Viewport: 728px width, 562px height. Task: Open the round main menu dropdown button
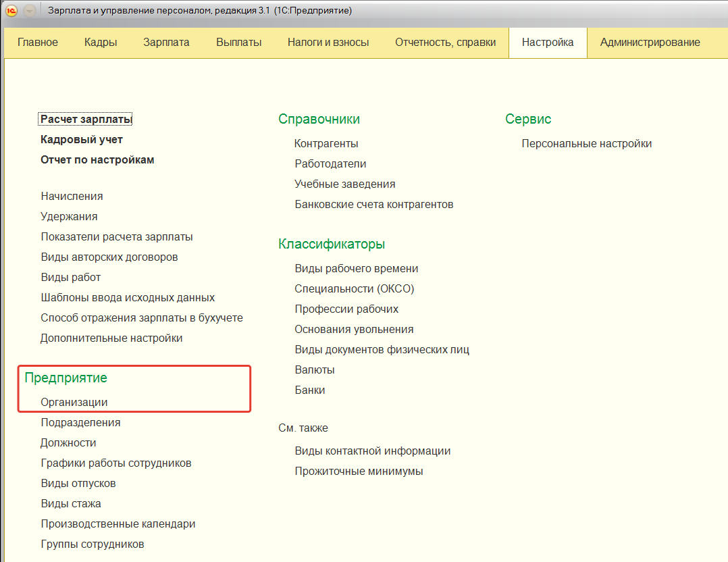[30, 10]
